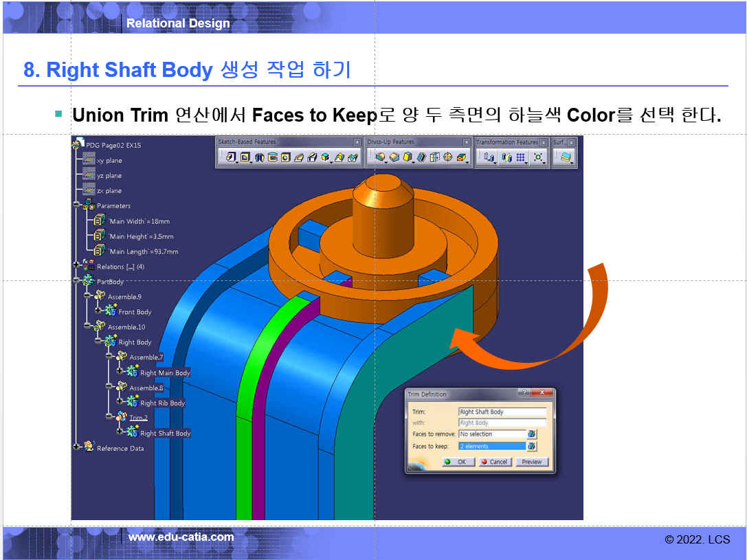The height and width of the screenshot is (560, 747).
Task: Expand the Relations node in the tree
Action: coord(76,266)
